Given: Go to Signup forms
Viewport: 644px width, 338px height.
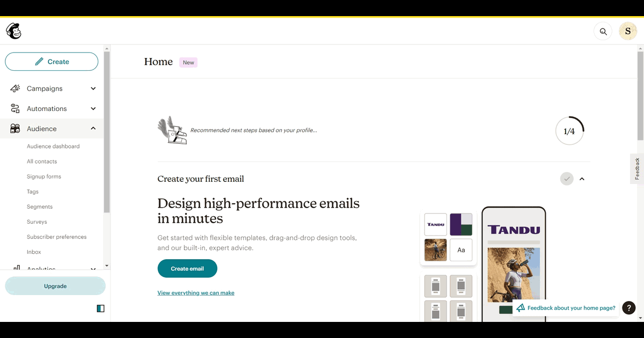Looking at the screenshot, I should tap(44, 177).
